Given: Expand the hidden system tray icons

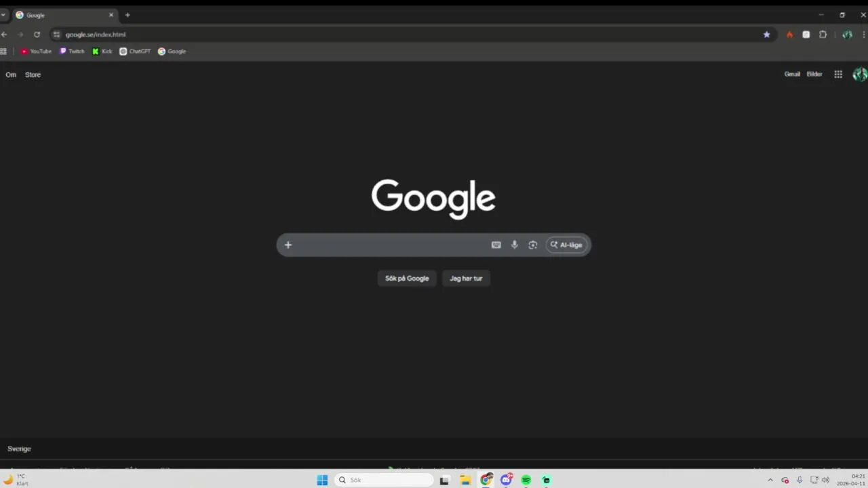Looking at the screenshot, I should click(770, 480).
